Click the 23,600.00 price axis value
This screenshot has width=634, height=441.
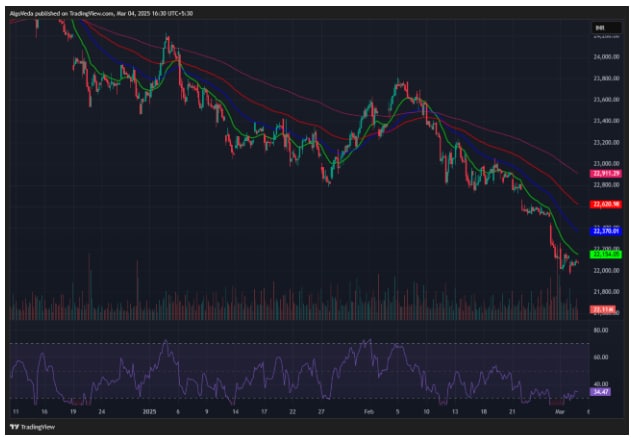coord(606,99)
